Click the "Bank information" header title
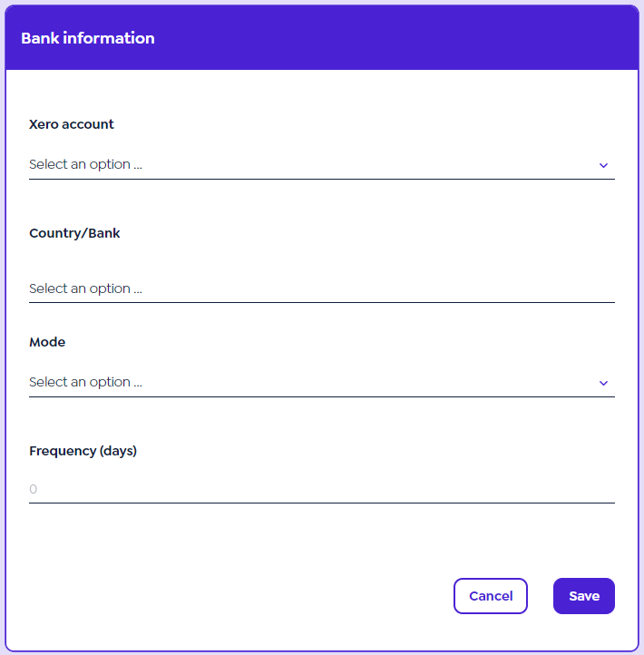The width and height of the screenshot is (644, 655). click(x=88, y=38)
